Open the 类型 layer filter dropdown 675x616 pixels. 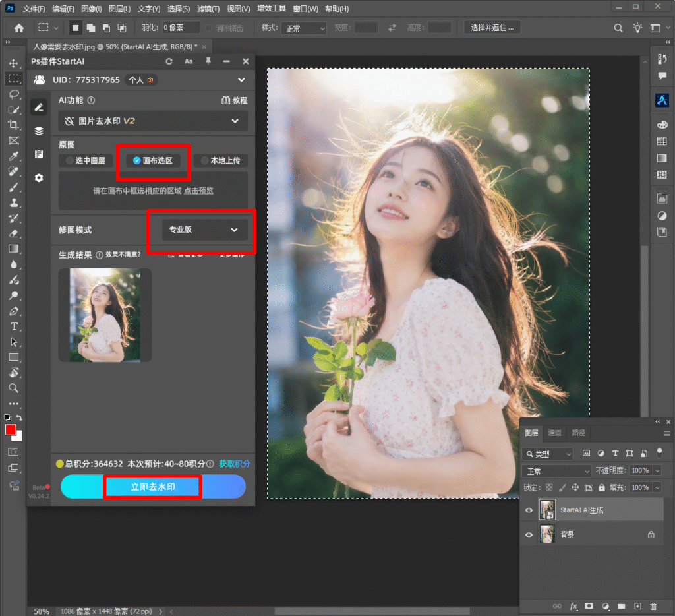click(x=548, y=454)
